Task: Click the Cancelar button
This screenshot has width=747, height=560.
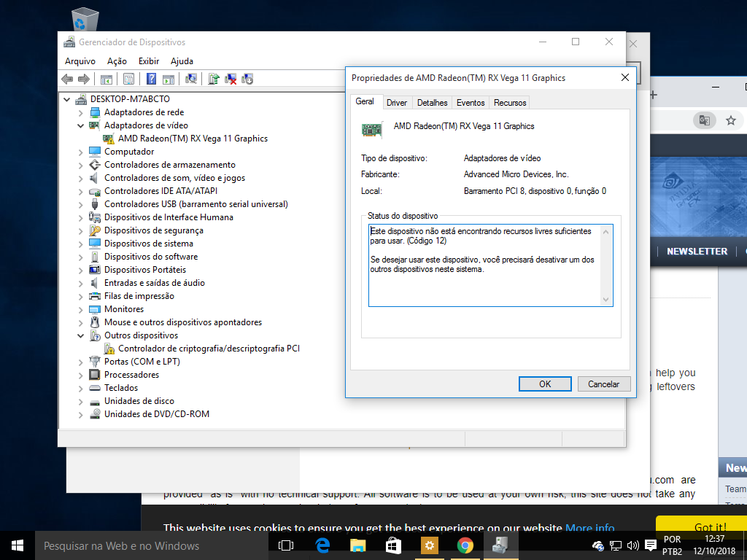Action: 603,384
